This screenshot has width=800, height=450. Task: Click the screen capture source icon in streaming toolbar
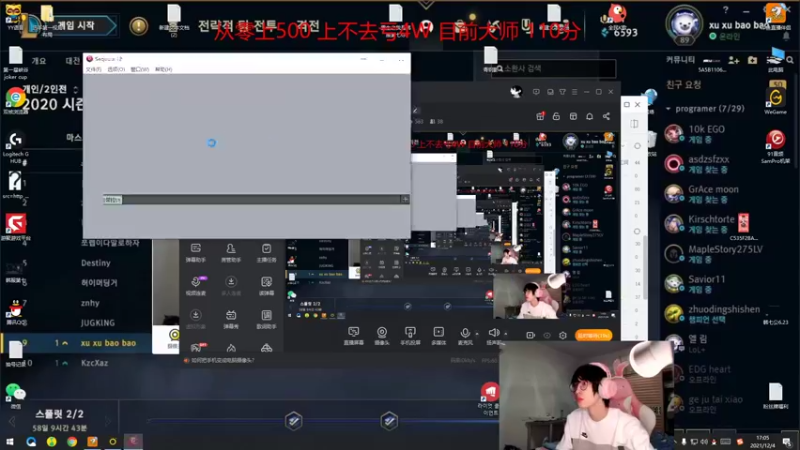click(x=353, y=335)
